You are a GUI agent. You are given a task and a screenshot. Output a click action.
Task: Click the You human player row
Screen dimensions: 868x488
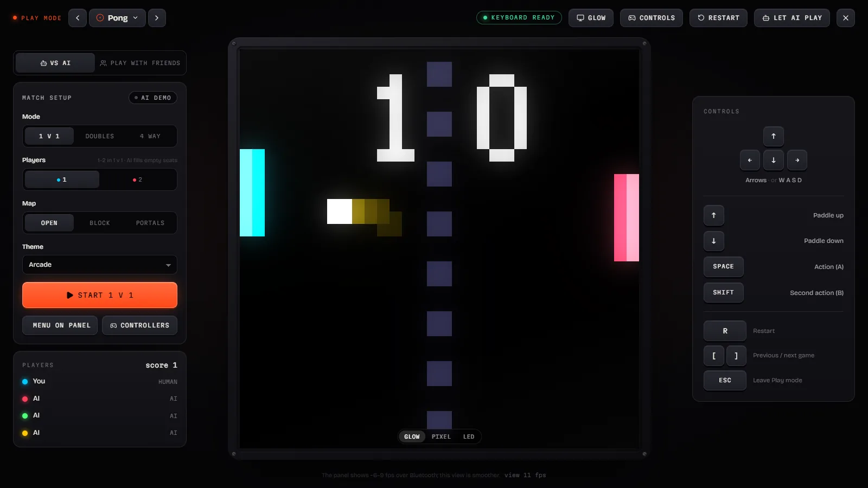(100, 381)
